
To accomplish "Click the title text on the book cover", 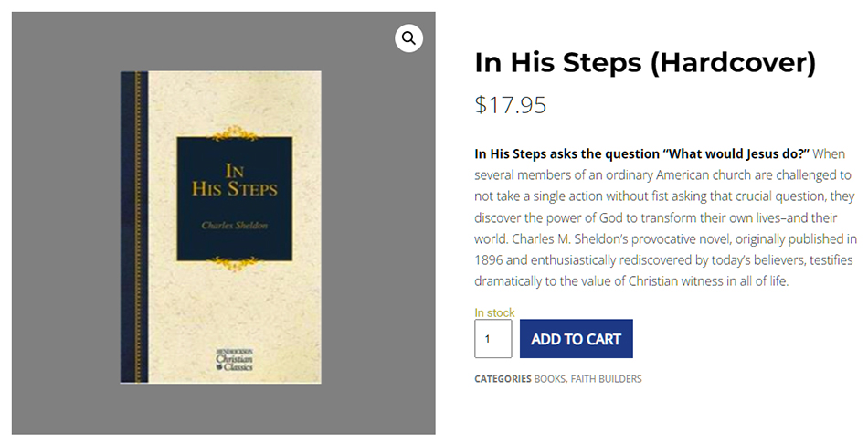I will [235, 181].
